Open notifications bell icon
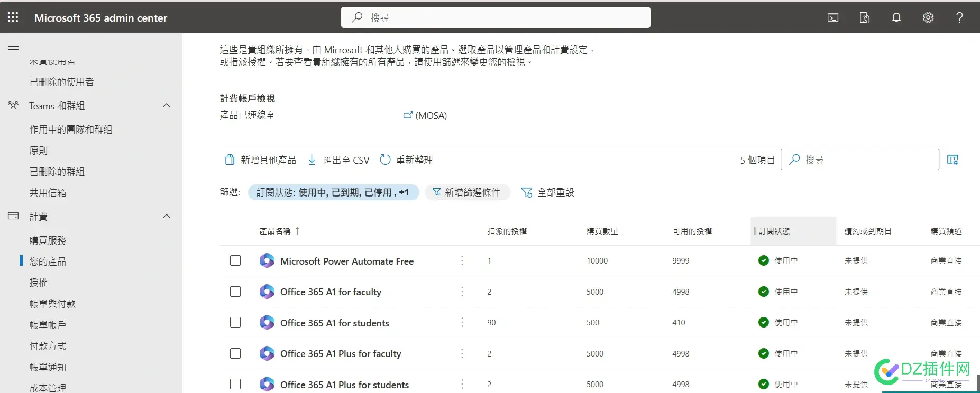 coord(896,18)
